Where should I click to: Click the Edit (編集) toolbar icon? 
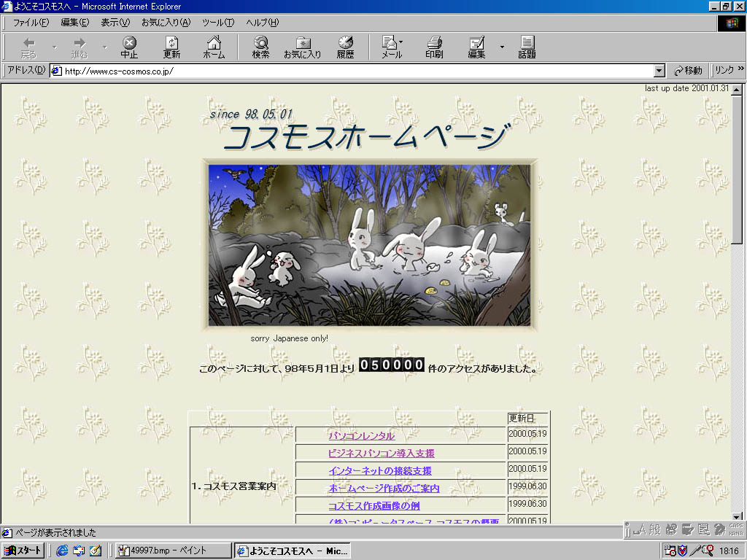(476, 47)
